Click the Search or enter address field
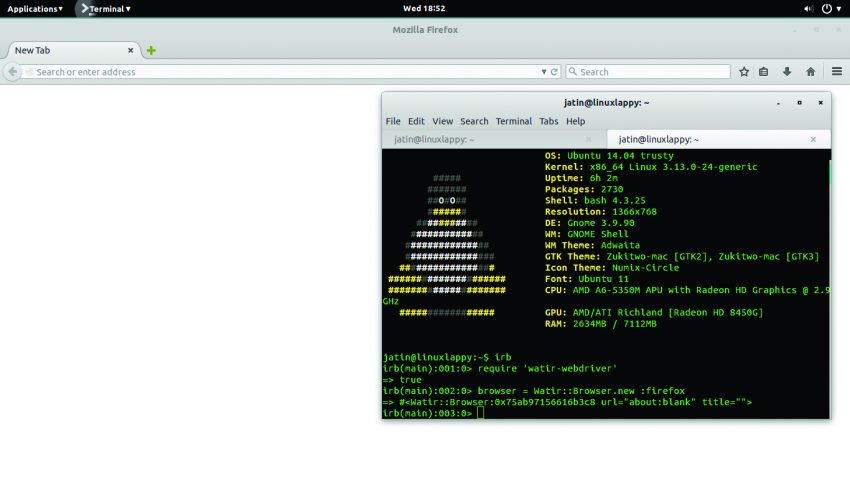This screenshot has height=478, width=850. pos(280,72)
